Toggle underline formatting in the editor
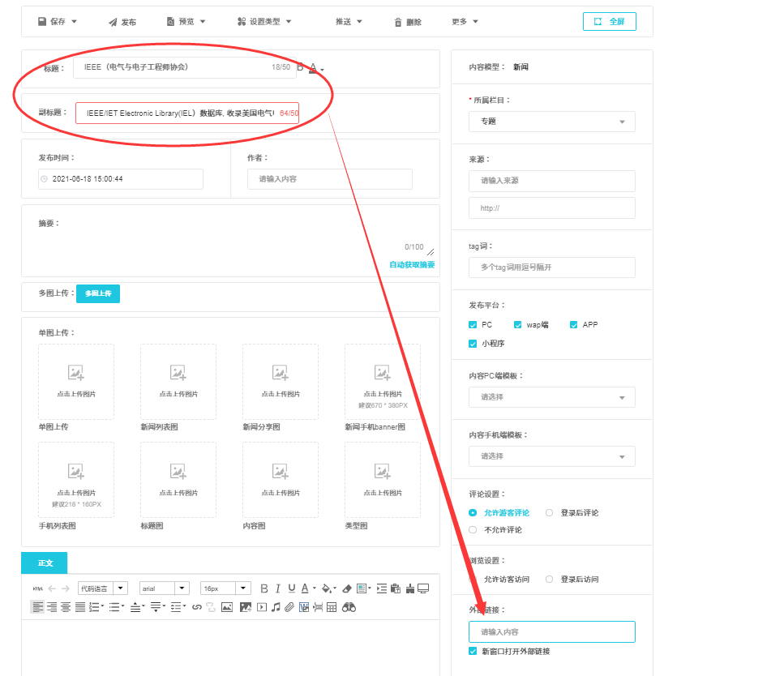Image resolution: width=784 pixels, height=676 pixels. pyautogui.click(x=292, y=588)
